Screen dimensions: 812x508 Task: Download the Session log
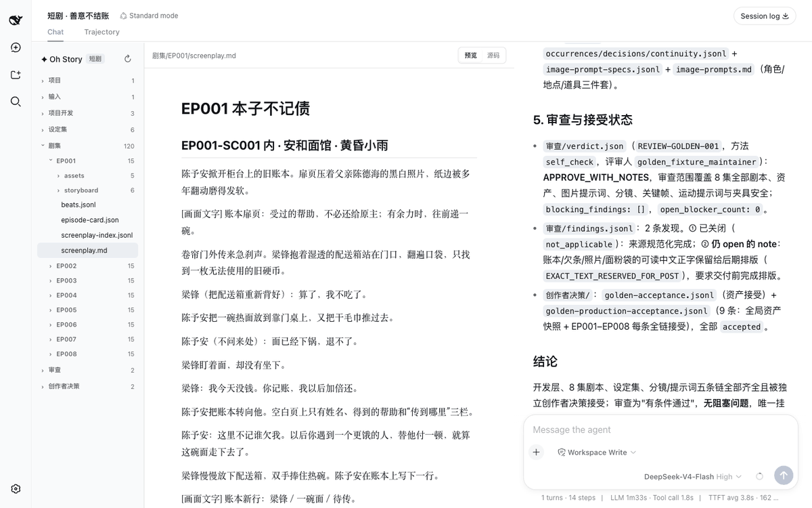click(765, 16)
